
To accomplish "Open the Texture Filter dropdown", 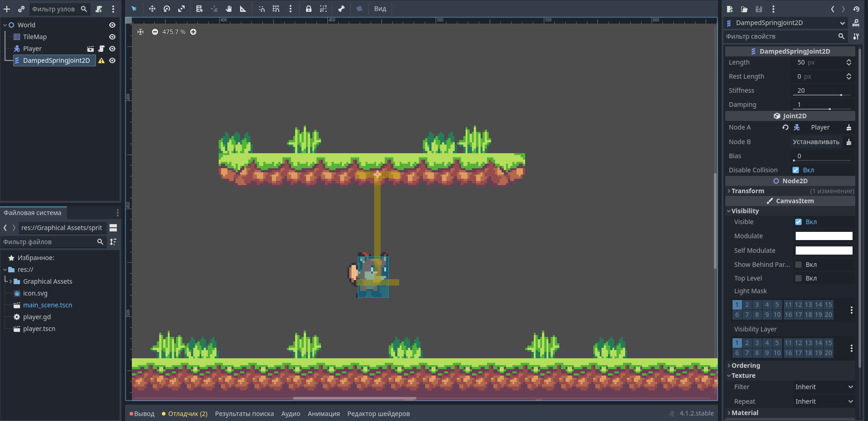I will [823, 387].
